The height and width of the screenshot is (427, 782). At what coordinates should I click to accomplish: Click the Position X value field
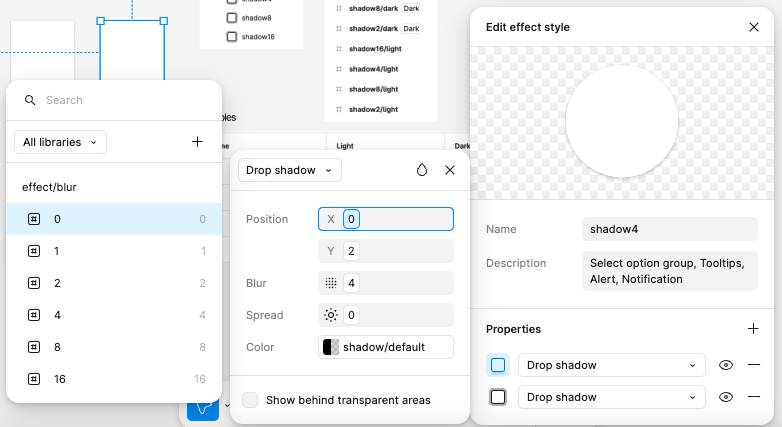coord(386,219)
